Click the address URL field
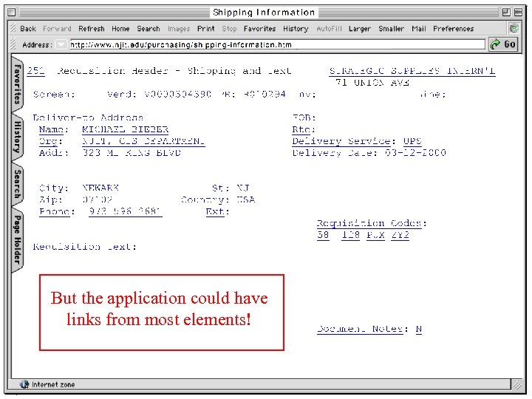532x399 pixels. [277, 44]
